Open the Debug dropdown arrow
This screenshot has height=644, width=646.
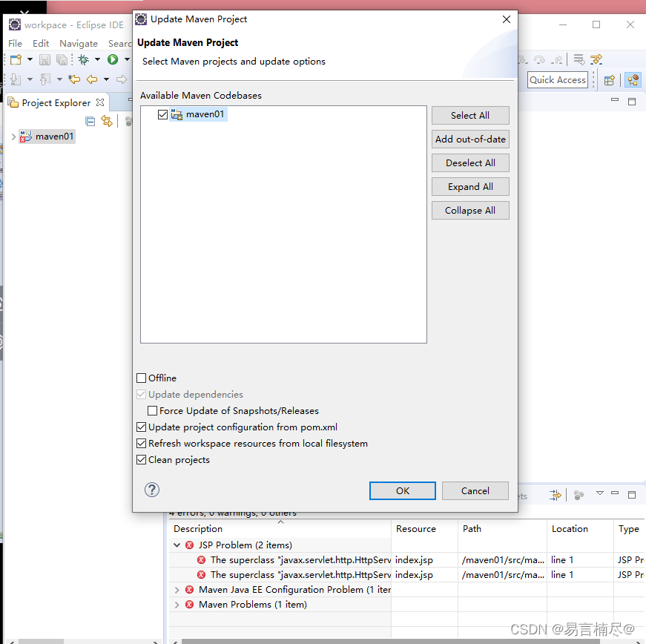(97, 60)
